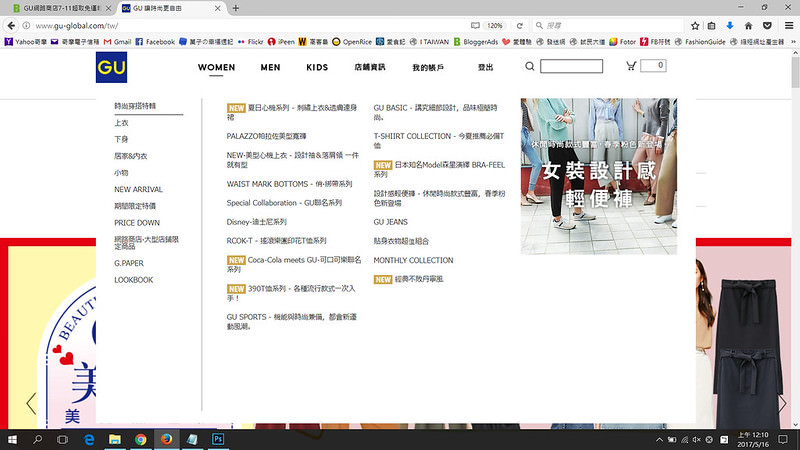Open the 店舖資訊 menu

click(x=370, y=67)
